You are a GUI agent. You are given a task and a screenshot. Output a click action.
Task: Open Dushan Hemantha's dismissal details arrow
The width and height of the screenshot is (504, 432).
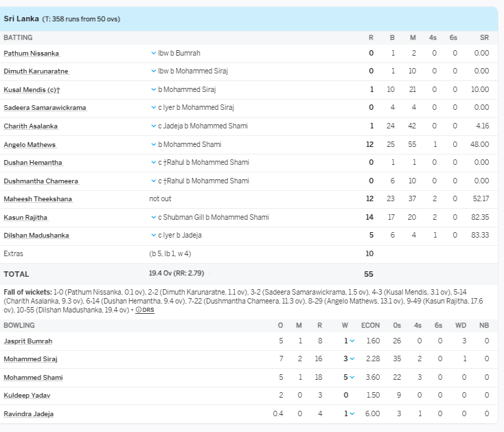[153, 163]
